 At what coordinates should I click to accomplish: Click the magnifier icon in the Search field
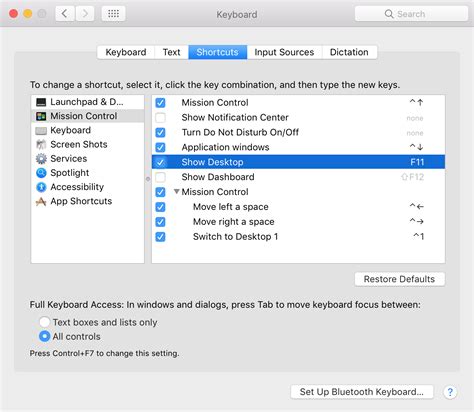[x=389, y=14]
